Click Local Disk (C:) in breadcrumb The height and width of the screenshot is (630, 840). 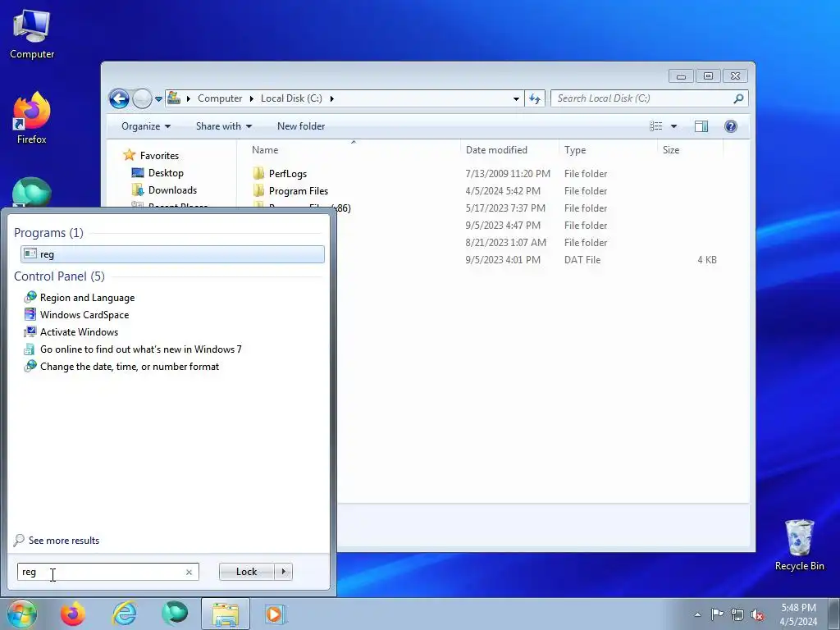click(291, 98)
